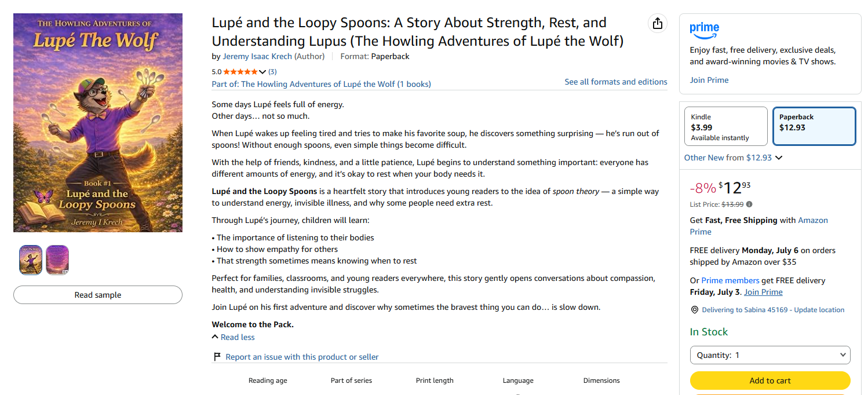Add the book to cart

pyautogui.click(x=770, y=381)
